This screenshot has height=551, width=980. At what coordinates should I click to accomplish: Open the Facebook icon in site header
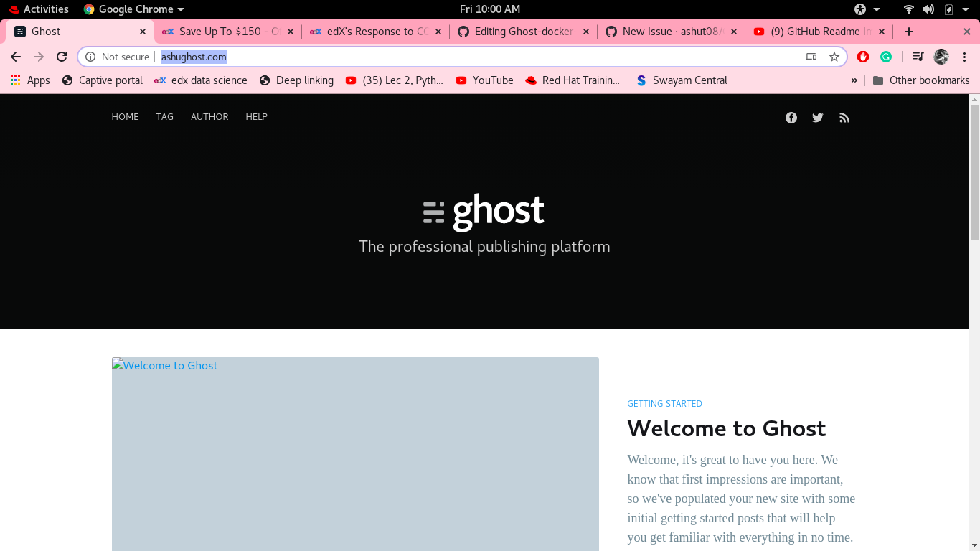791,118
